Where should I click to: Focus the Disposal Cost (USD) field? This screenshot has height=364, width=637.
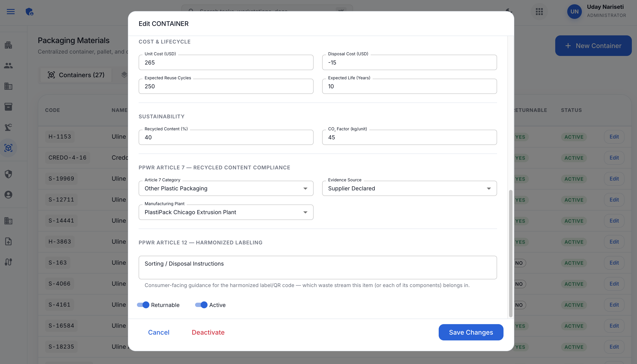tap(409, 63)
